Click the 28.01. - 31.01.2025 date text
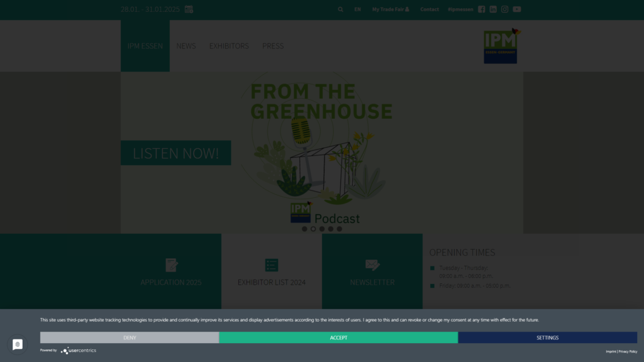644x362 pixels. point(150,9)
